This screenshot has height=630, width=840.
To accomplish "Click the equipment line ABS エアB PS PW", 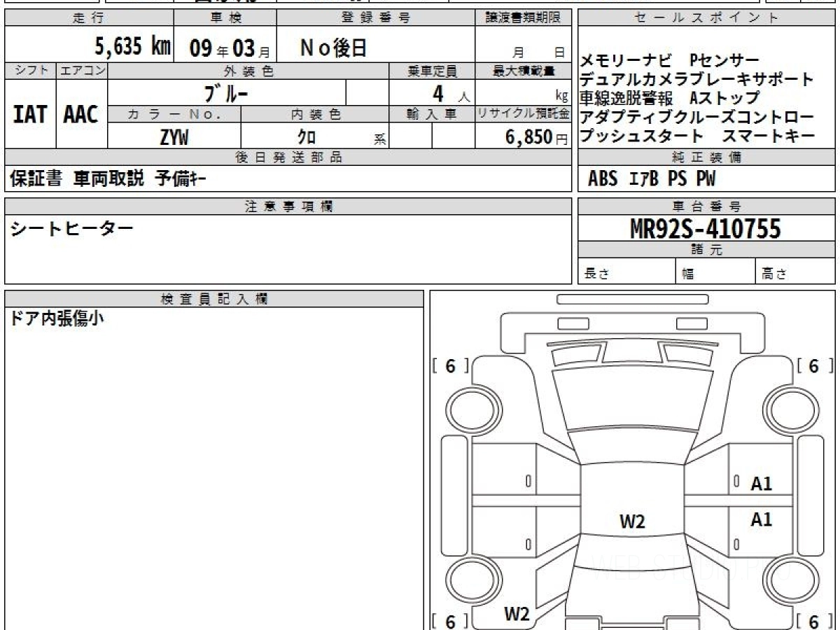I will click(652, 179).
